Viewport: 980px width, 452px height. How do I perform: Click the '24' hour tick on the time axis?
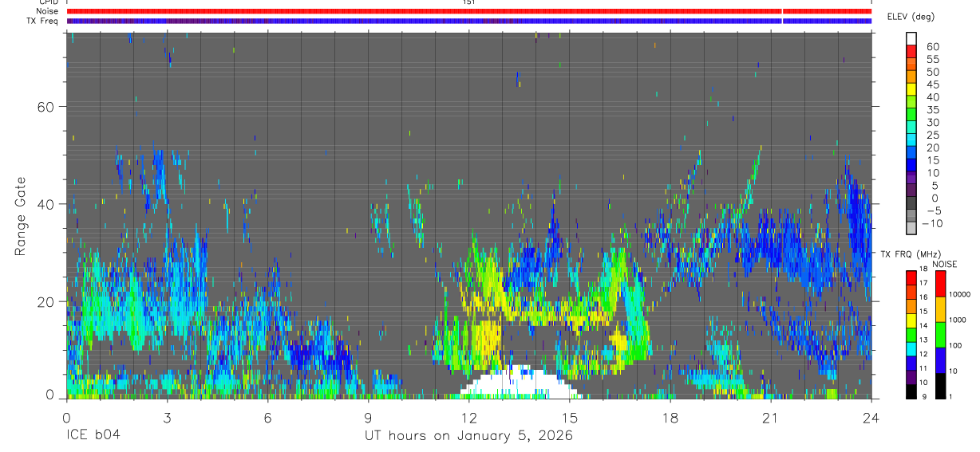click(x=871, y=418)
